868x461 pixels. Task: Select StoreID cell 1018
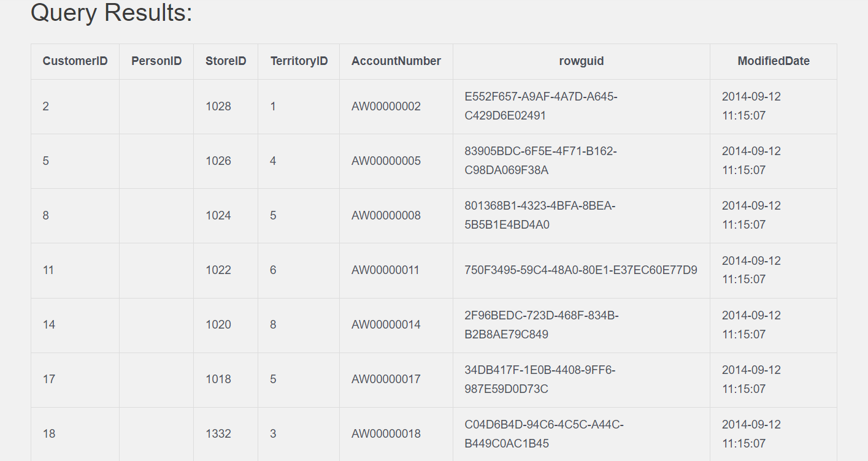[x=218, y=379]
